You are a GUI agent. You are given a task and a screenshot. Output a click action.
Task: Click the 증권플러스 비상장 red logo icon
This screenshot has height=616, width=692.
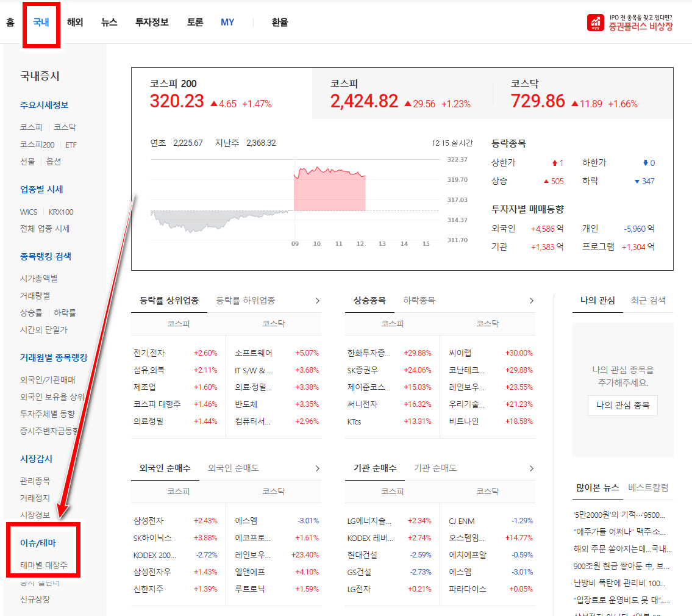[x=595, y=23]
